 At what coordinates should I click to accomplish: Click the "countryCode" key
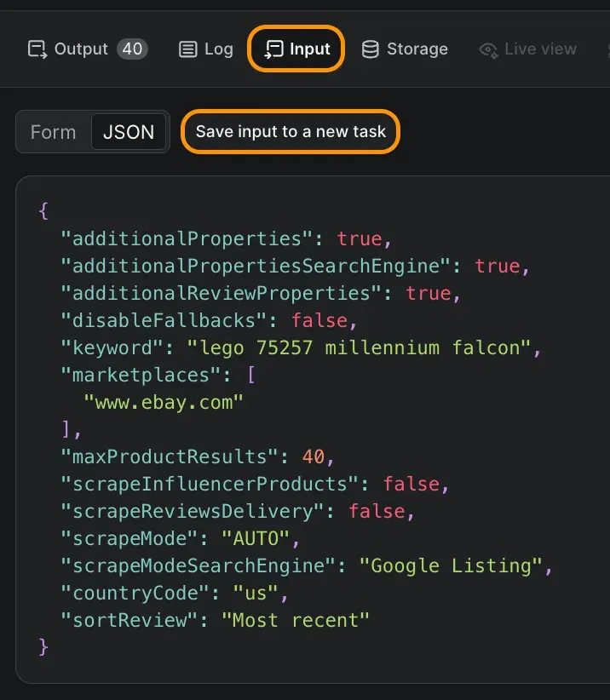135,594
